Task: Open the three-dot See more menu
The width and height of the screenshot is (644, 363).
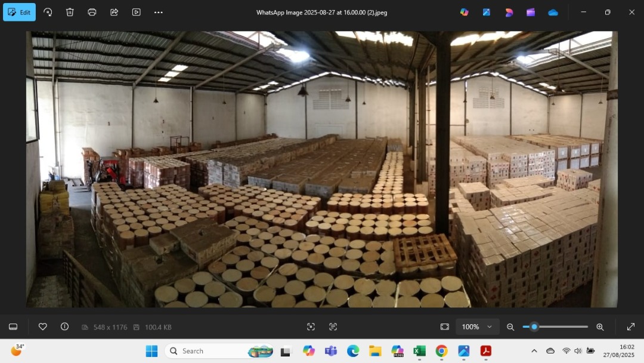Action: pos(158,12)
